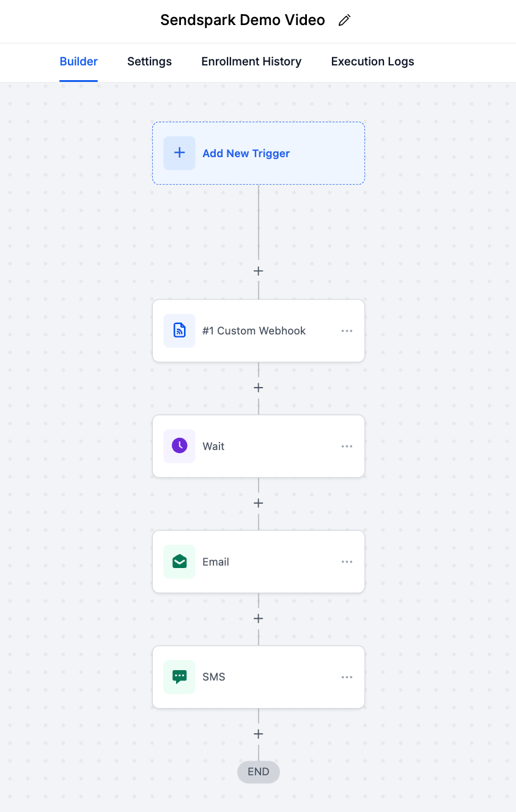Open options menu for #1 Custom Webhook
This screenshot has height=812, width=516.
coord(347,331)
